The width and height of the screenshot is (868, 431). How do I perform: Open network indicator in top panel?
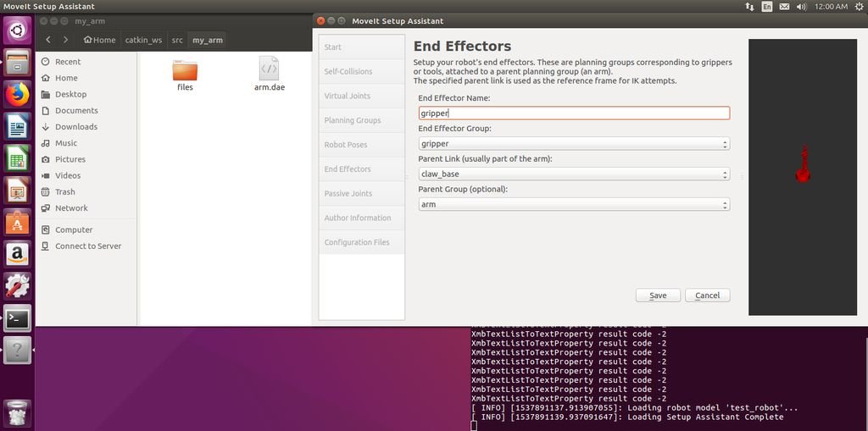coord(749,7)
